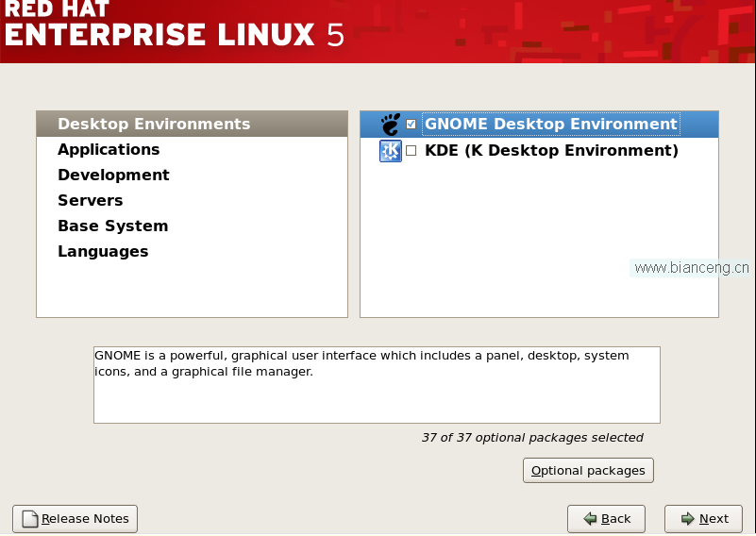The height and width of the screenshot is (536, 756).
Task: Open the Optional packages dialog
Action: coord(588,471)
